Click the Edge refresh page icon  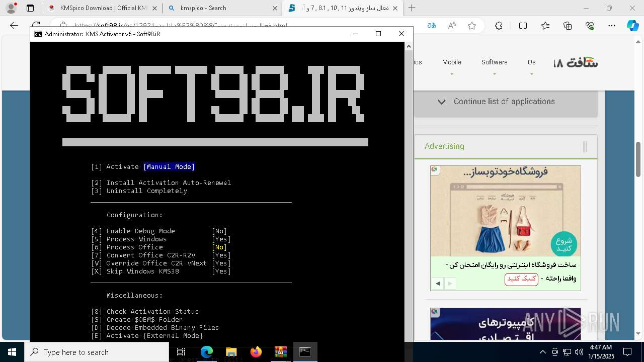(36, 25)
